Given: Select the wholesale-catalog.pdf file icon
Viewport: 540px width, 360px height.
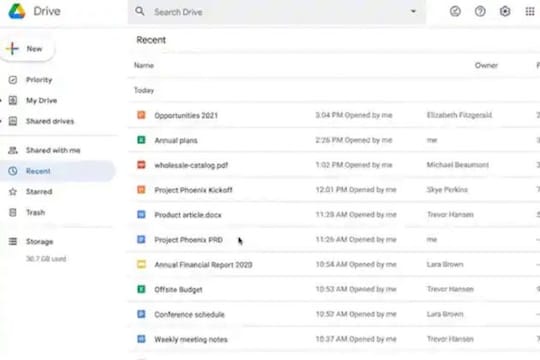Looking at the screenshot, I should [x=141, y=165].
